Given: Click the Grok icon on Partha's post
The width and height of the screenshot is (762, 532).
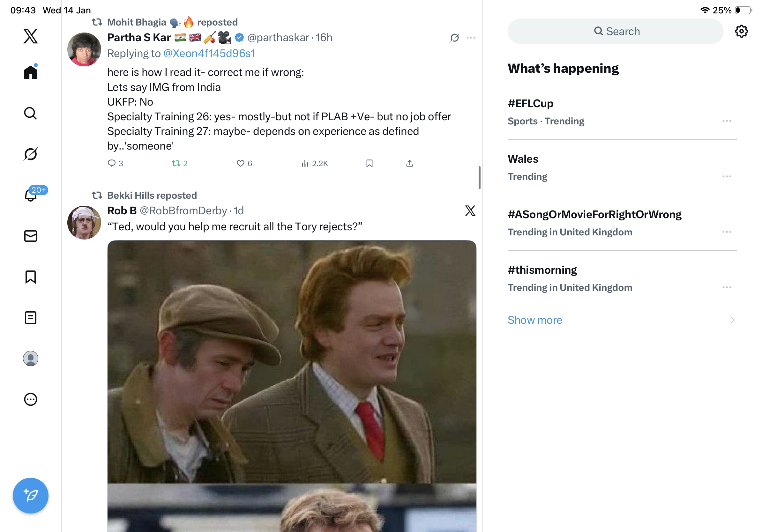Looking at the screenshot, I should click(x=454, y=38).
